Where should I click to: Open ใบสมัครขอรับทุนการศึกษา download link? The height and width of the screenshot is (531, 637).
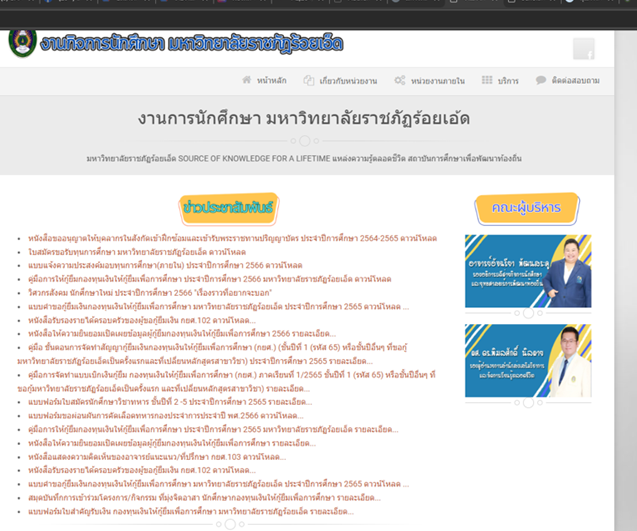tap(137, 252)
